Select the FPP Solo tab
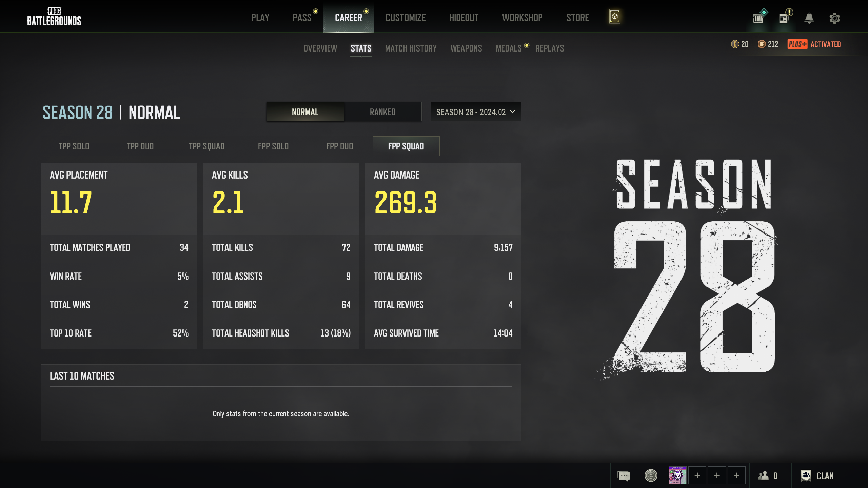 pos(273,146)
